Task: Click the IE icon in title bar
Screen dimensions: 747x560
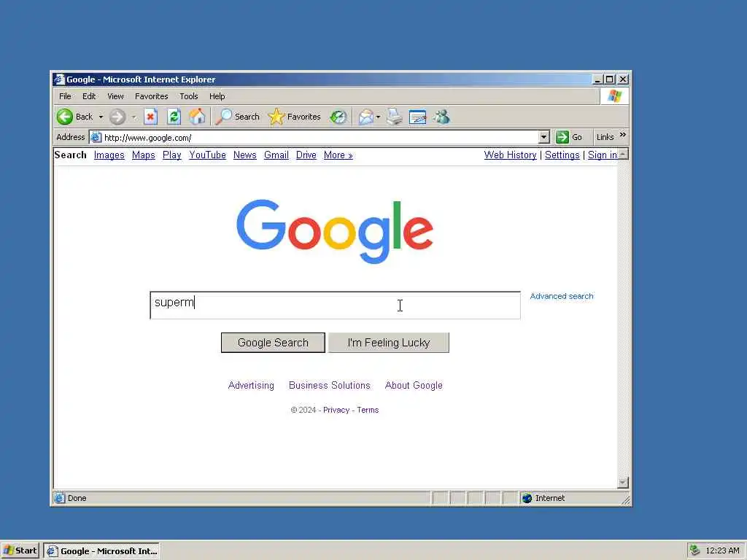Action: point(59,79)
